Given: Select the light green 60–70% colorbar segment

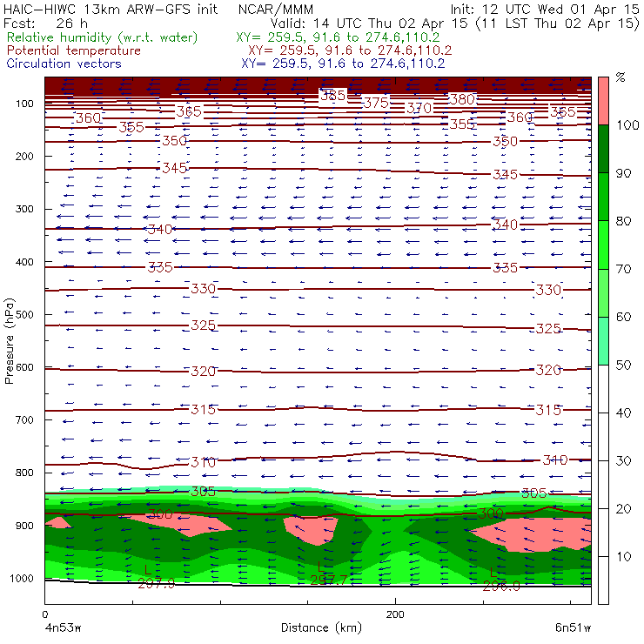Looking at the screenshot, I should pos(603,292).
